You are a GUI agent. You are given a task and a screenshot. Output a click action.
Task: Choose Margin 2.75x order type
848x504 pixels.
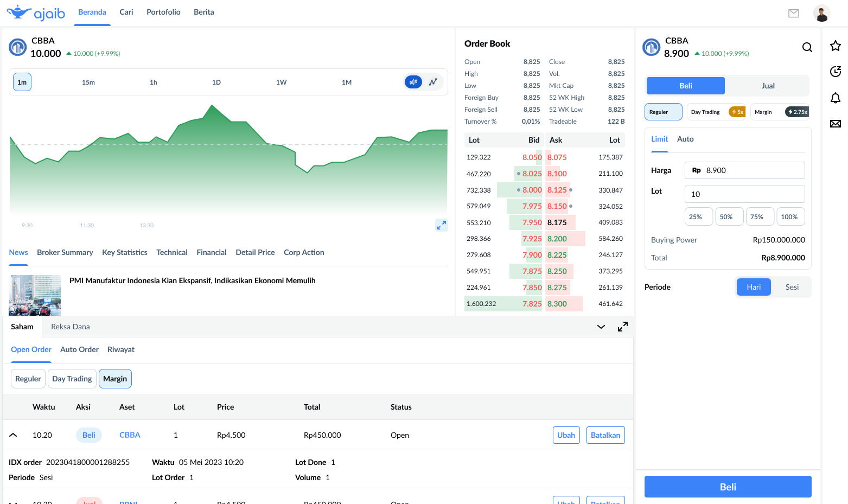pyautogui.click(x=780, y=112)
